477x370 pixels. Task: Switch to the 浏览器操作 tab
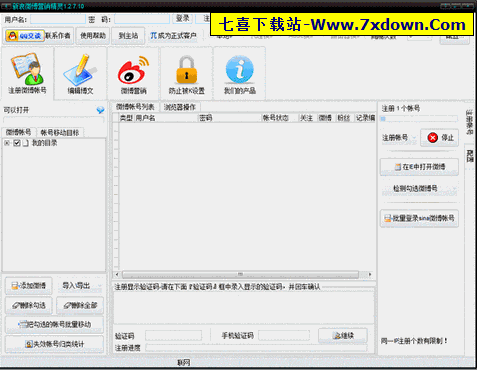(180, 107)
